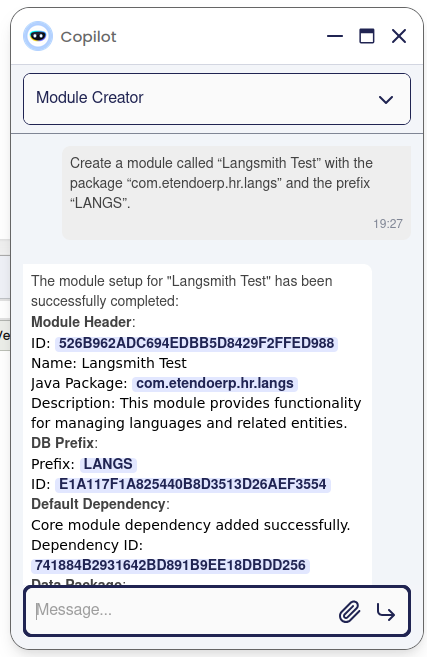The image size is (427, 657).
Task: Click the Default Dependency bold label
Action: click(x=98, y=504)
